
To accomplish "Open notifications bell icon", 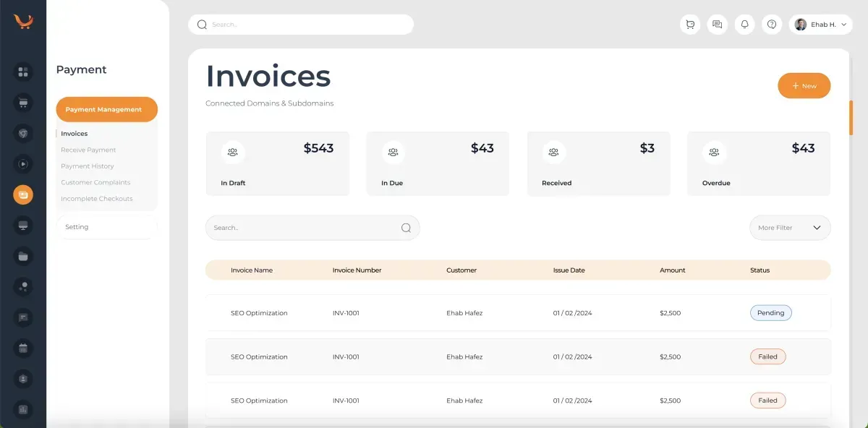I will (x=744, y=25).
